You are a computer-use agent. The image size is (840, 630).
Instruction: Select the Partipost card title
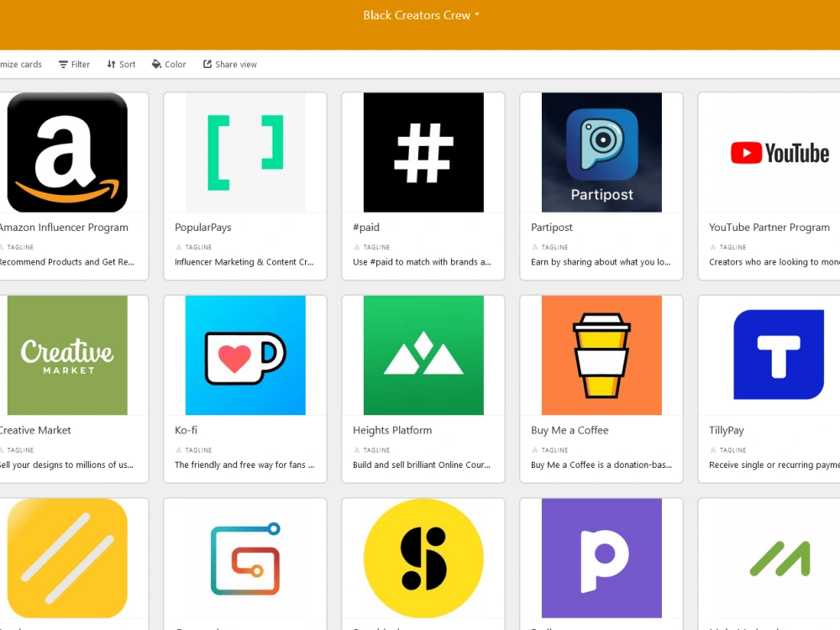click(552, 227)
